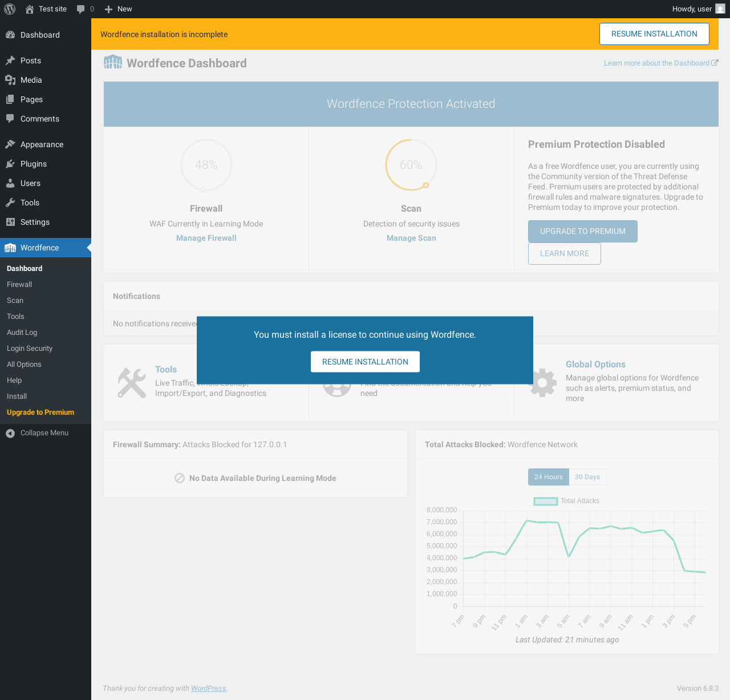Viewport: 730px width, 700px height.
Task: Open the New content dropdown
Action: (x=119, y=9)
